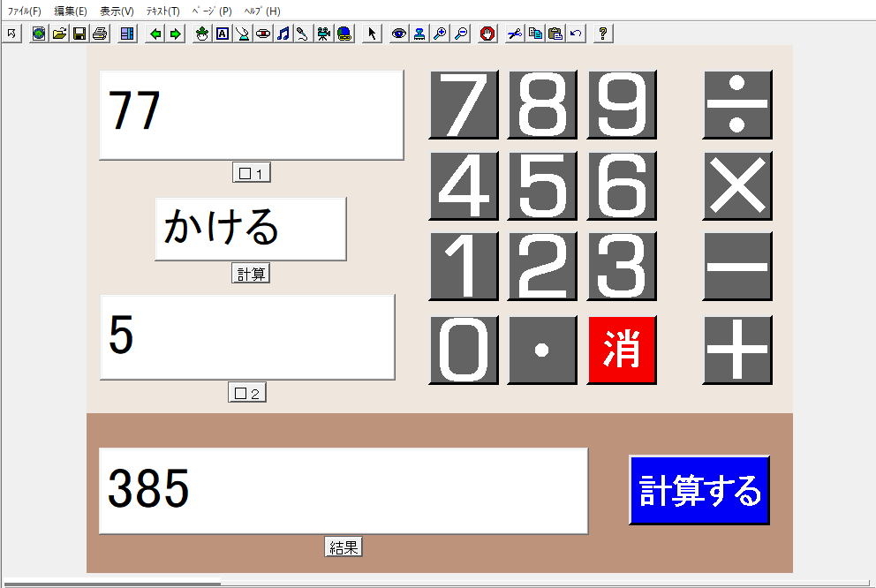Click the printer icon
This screenshot has width=876, height=588.
[x=100, y=34]
